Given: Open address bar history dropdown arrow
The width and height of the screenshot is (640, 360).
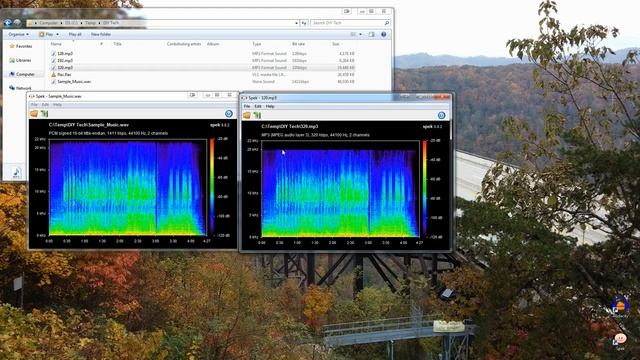Looking at the screenshot, I should 296,23.
